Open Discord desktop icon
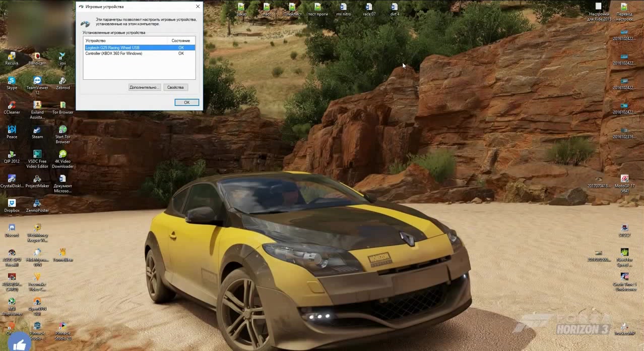The image size is (644, 351). tap(12, 229)
